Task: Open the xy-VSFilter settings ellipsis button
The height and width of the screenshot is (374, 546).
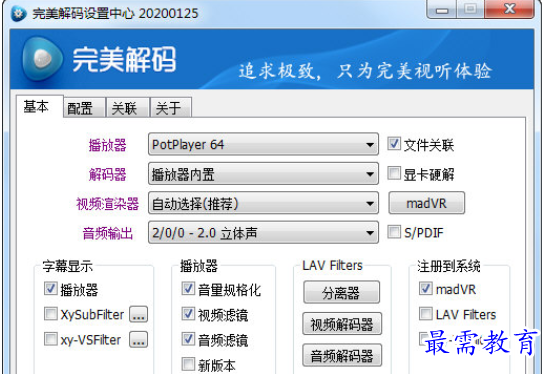Action: click(x=139, y=340)
